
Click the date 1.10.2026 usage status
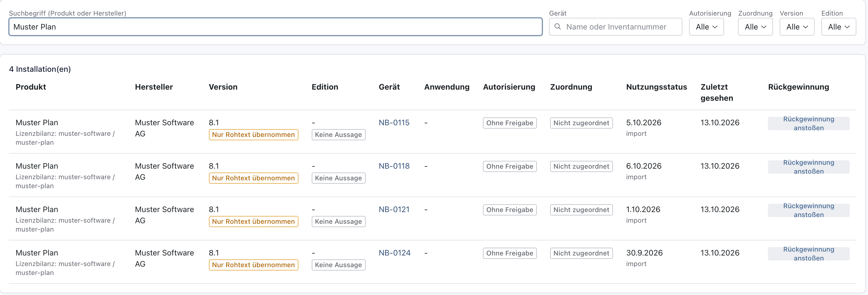(x=643, y=209)
